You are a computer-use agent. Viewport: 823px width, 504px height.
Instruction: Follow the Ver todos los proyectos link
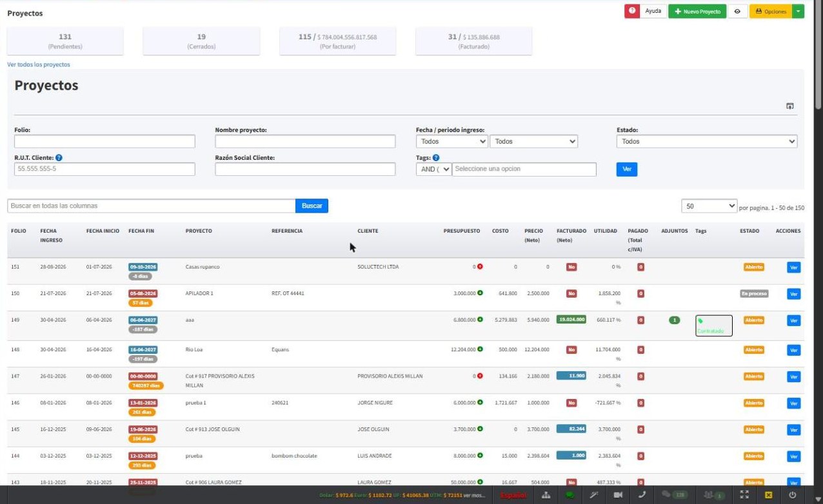coord(39,64)
